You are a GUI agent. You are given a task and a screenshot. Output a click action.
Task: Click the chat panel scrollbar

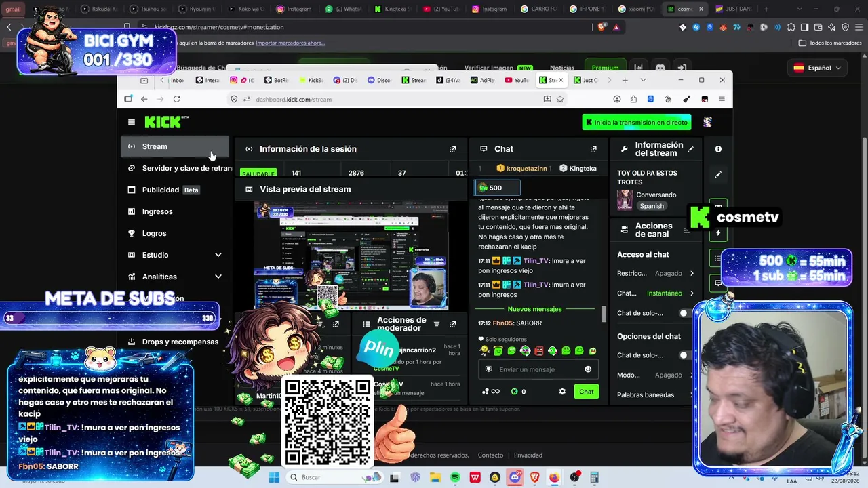[x=604, y=314]
